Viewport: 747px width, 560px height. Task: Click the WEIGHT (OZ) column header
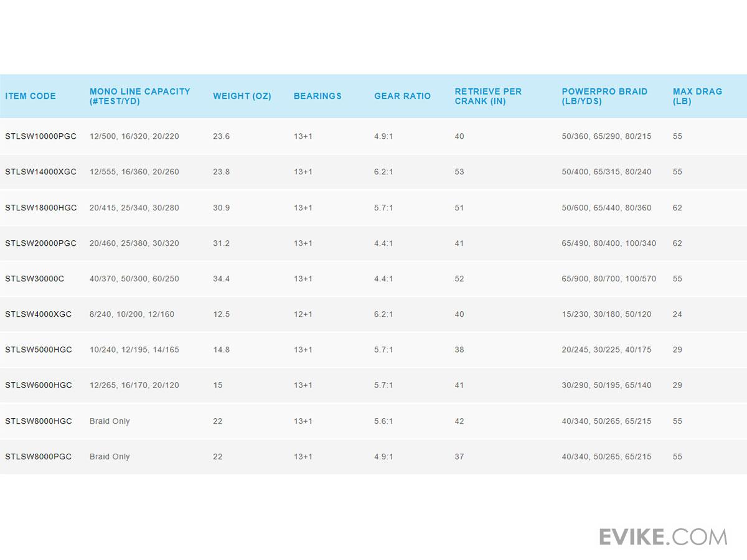(242, 96)
